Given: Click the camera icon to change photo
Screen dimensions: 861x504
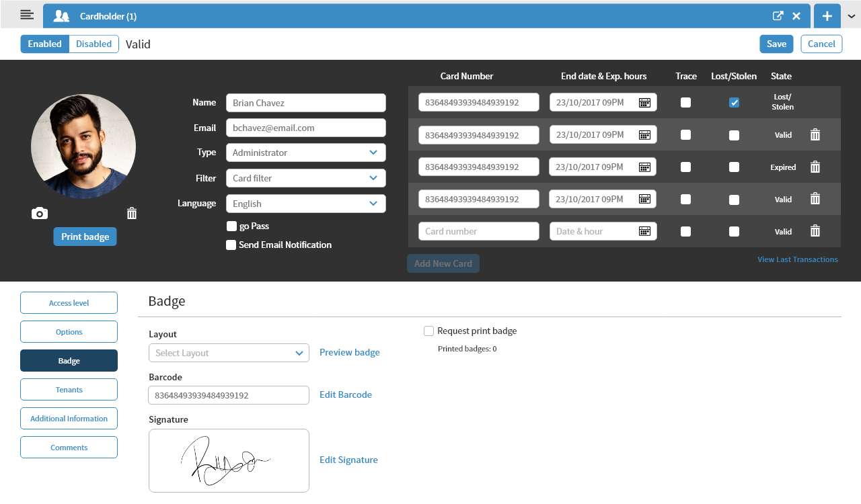Looking at the screenshot, I should tap(39, 213).
